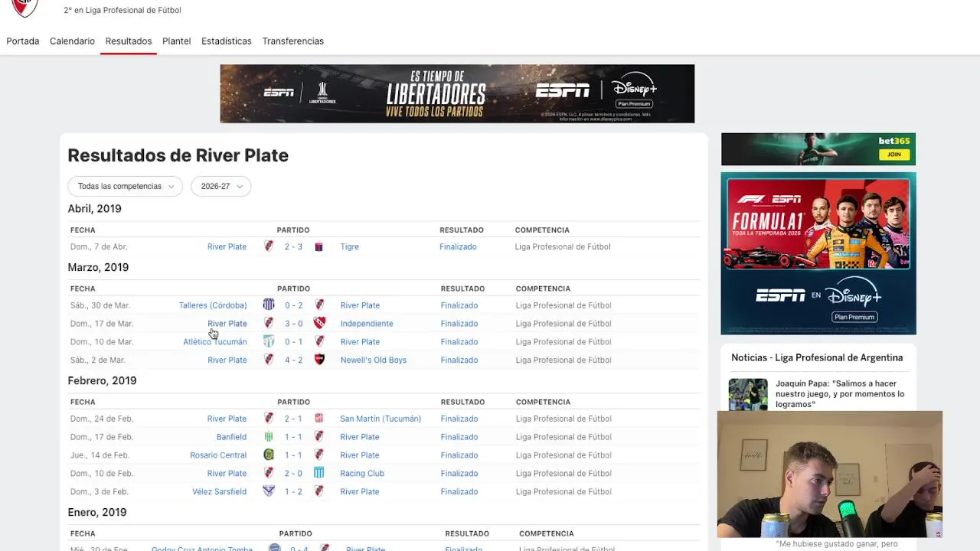Screen dimensions: 980x551
Task: Go to the Portada tab
Action: 23,41
